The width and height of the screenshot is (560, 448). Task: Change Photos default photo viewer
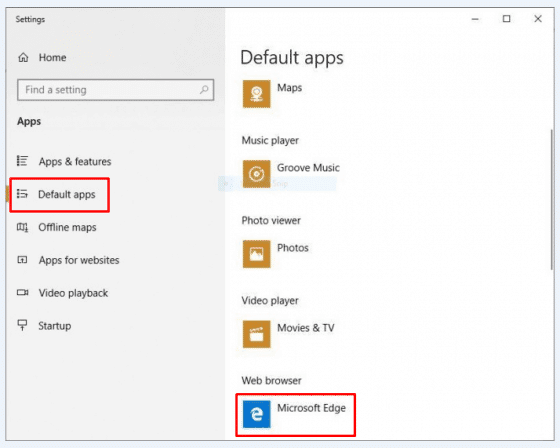click(293, 248)
